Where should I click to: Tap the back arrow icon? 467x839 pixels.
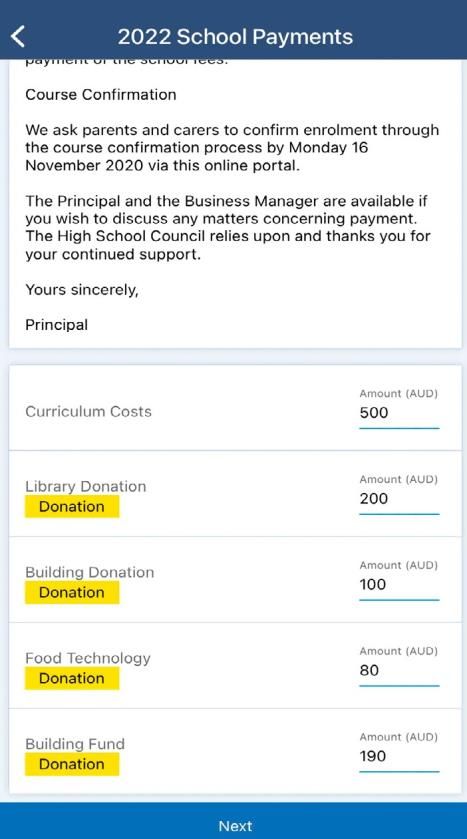[x=18, y=37]
